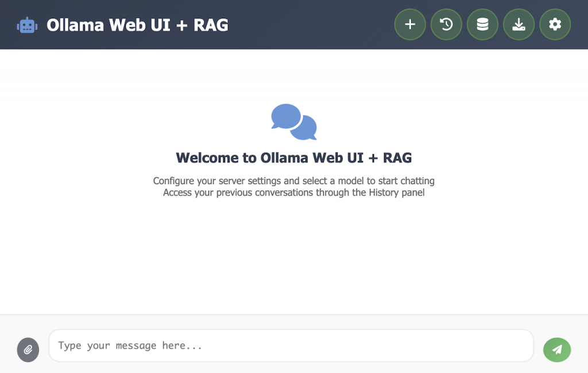Attach a file using paperclip button
The width and height of the screenshot is (588, 373).
tap(28, 350)
